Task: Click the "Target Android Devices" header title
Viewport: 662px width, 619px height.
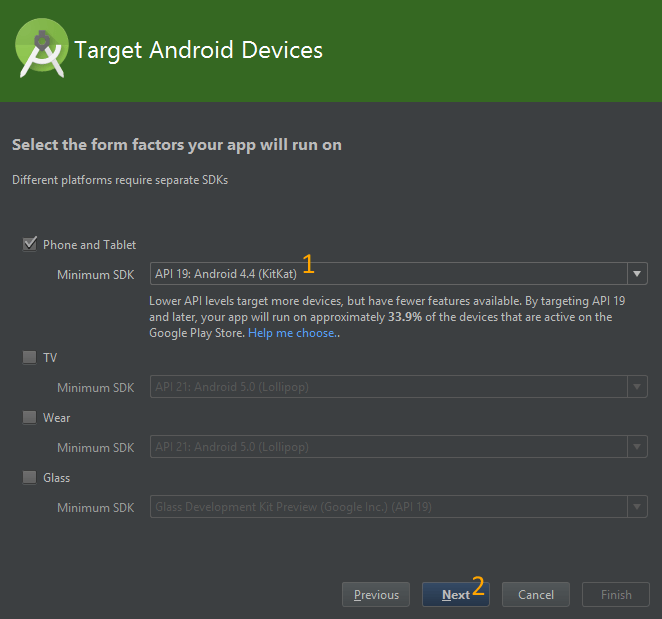Action: 199,50
